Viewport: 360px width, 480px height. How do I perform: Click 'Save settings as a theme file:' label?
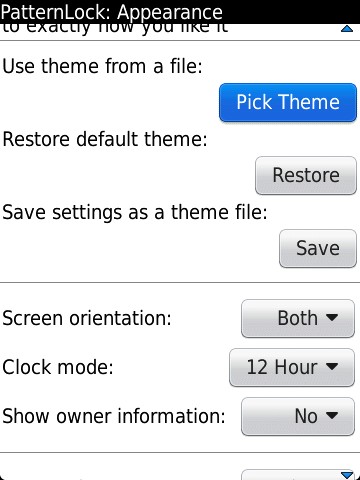tap(135, 212)
